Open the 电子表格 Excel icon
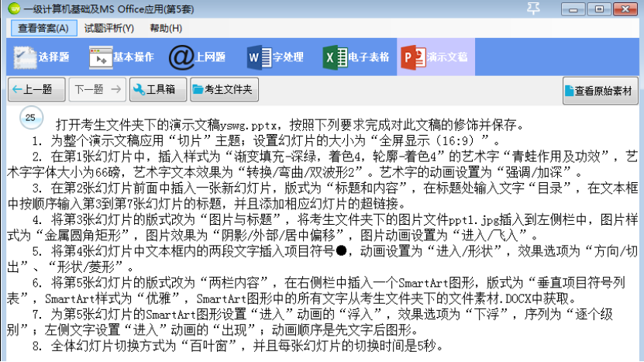644x362 pixels. pyautogui.click(x=335, y=57)
